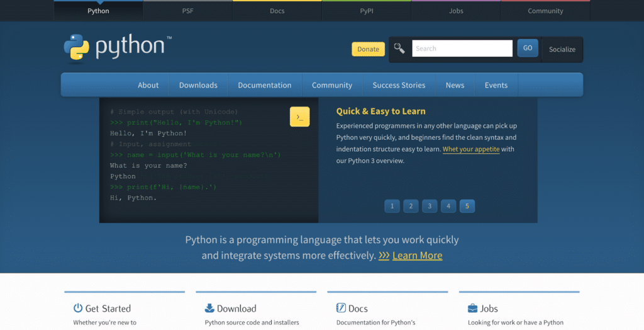Click the GO search button
This screenshot has width=644, height=330.
coord(528,48)
